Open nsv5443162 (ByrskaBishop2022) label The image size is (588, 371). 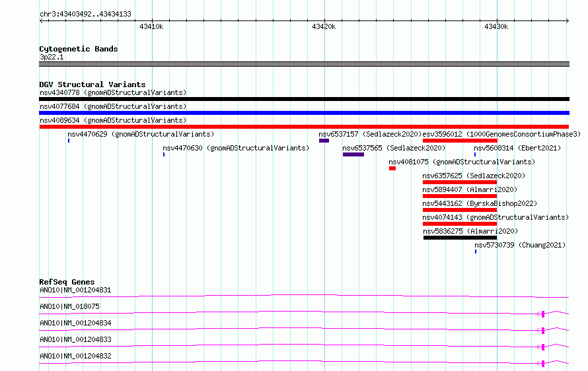tap(480, 203)
